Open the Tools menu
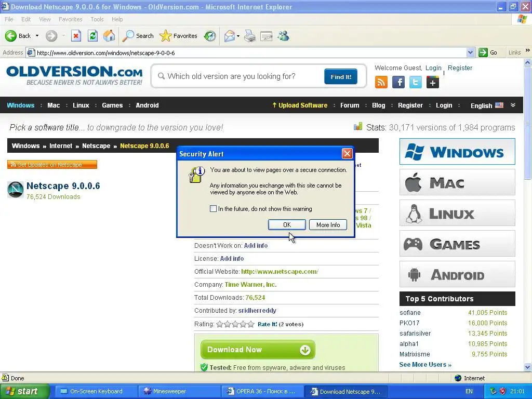Image resolution: width=532 pixels, height=399 pixels. coord(97,19)
